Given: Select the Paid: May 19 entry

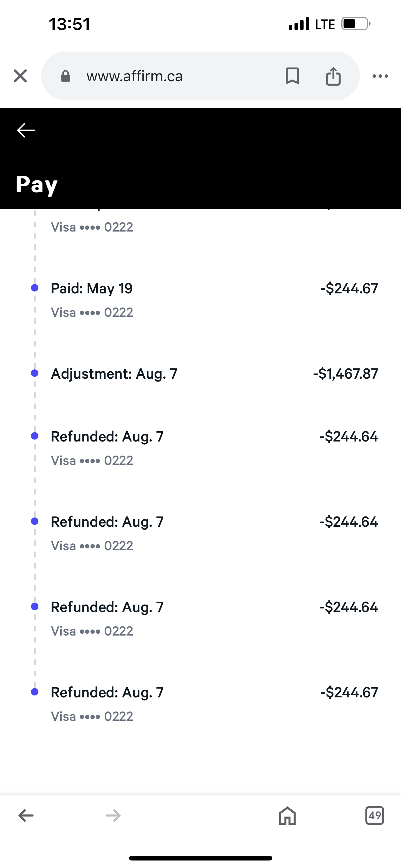Looking at the screenshot, I should (x=92, y=288).
